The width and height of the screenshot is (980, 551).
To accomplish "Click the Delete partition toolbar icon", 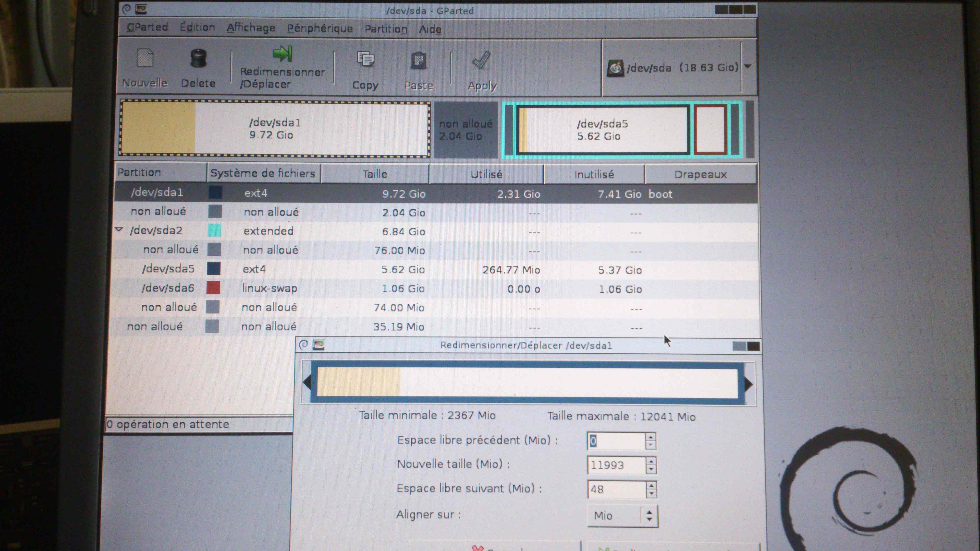I will [x=198, y=58].
